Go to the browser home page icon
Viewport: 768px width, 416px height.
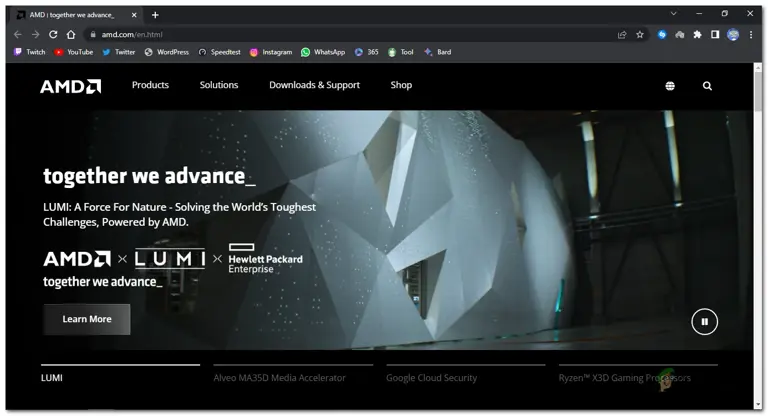click(x=71, y=34)
